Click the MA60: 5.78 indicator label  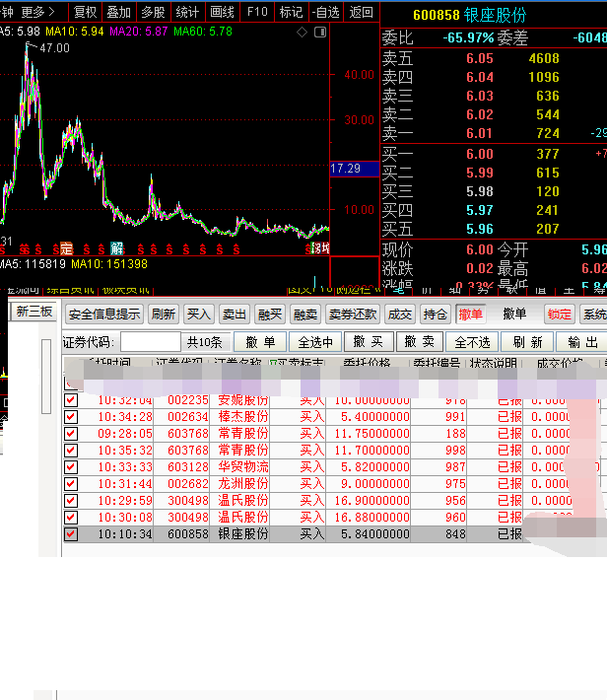tap(203, 32)
